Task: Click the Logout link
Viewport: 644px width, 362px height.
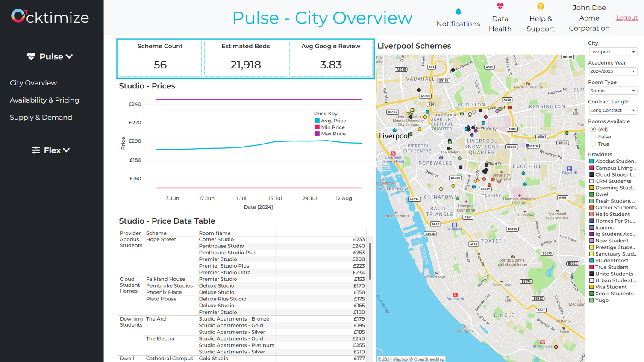Action: pos(626,18)
